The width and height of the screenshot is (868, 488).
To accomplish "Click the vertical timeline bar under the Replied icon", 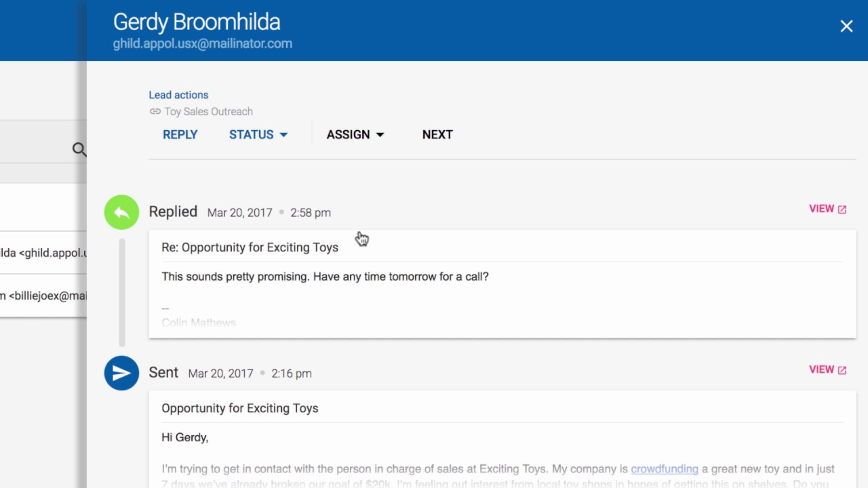I will [x=122, y=292].
